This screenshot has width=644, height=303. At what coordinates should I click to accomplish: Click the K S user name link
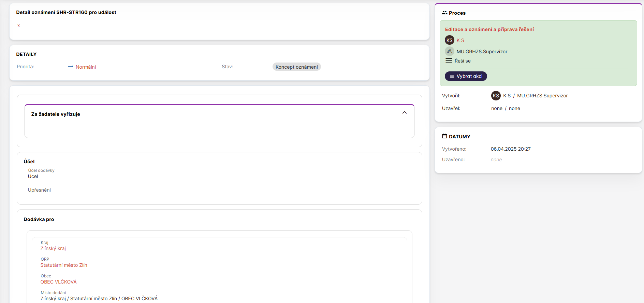[x=460, y=40]
